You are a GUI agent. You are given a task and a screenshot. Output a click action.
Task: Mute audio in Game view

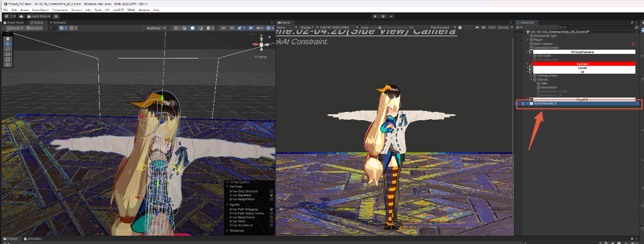477,27
